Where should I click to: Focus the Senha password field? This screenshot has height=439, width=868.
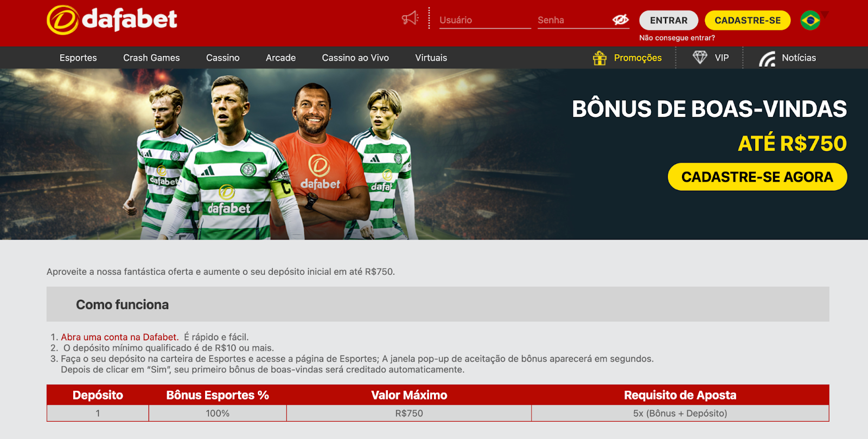(574, 21)
